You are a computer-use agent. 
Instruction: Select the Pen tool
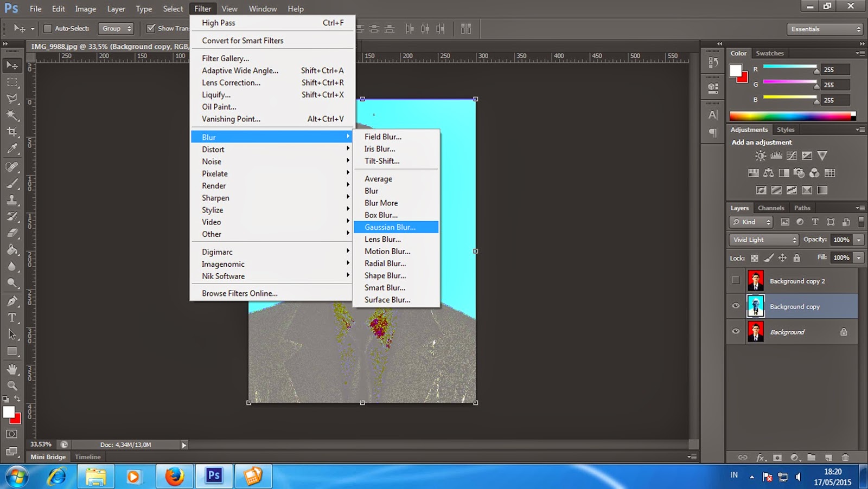[12, 301]
